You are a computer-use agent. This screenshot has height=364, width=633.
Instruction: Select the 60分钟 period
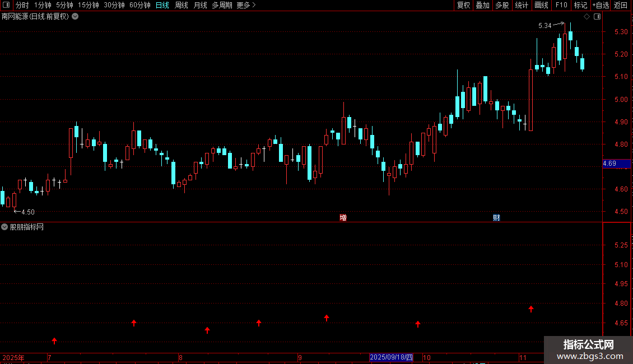[x=139, y=5]
